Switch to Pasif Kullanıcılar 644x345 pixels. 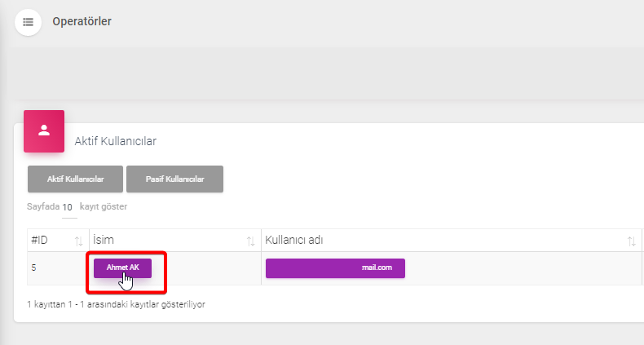175,179
